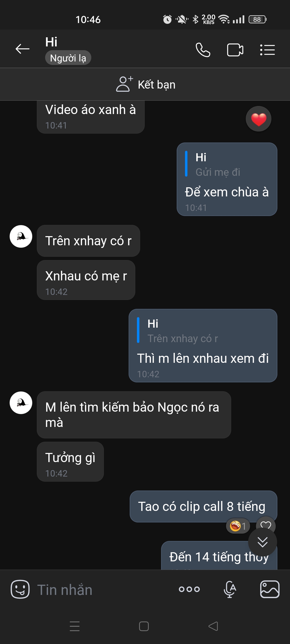The image size is (290, 644).
Task: Tap sender avatar beside 'Trên xnhay có r'
Action: coord(21,236)
